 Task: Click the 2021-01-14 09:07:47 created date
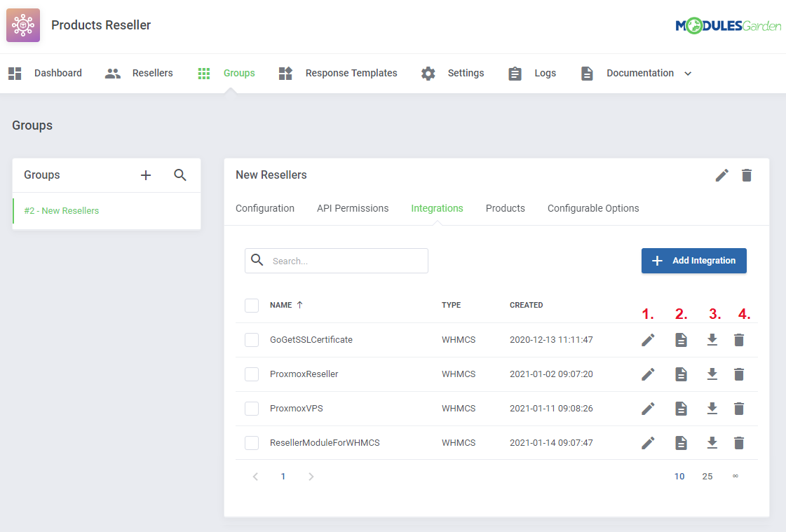point(551,443)
